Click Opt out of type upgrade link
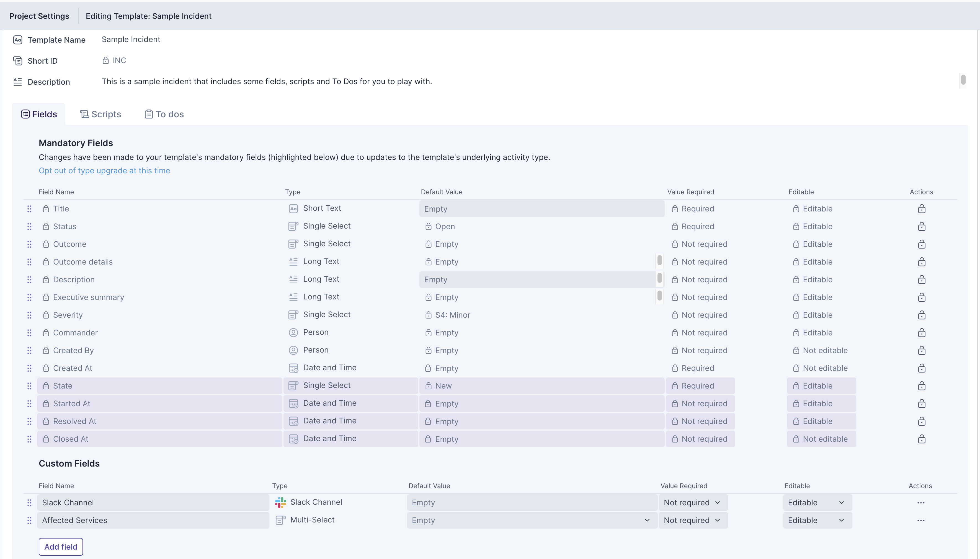The height and width of the screenshot is (559, 980). (x=104, y=170)
